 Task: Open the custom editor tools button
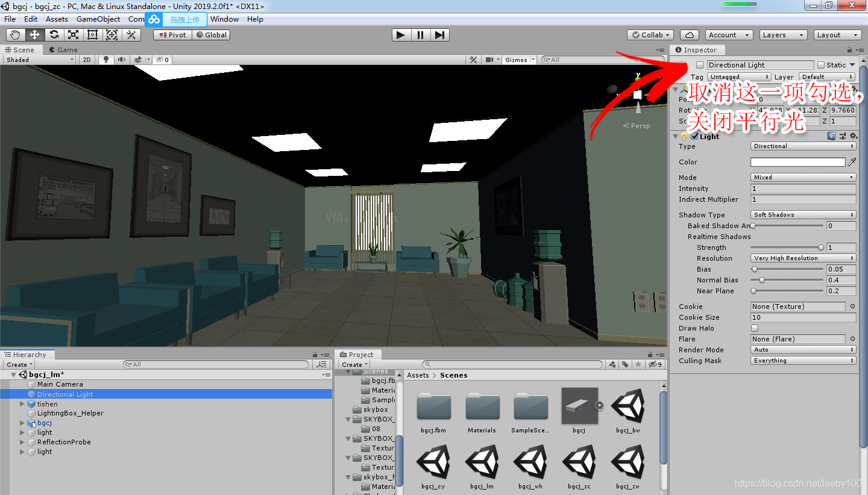[x=131, y=35]
